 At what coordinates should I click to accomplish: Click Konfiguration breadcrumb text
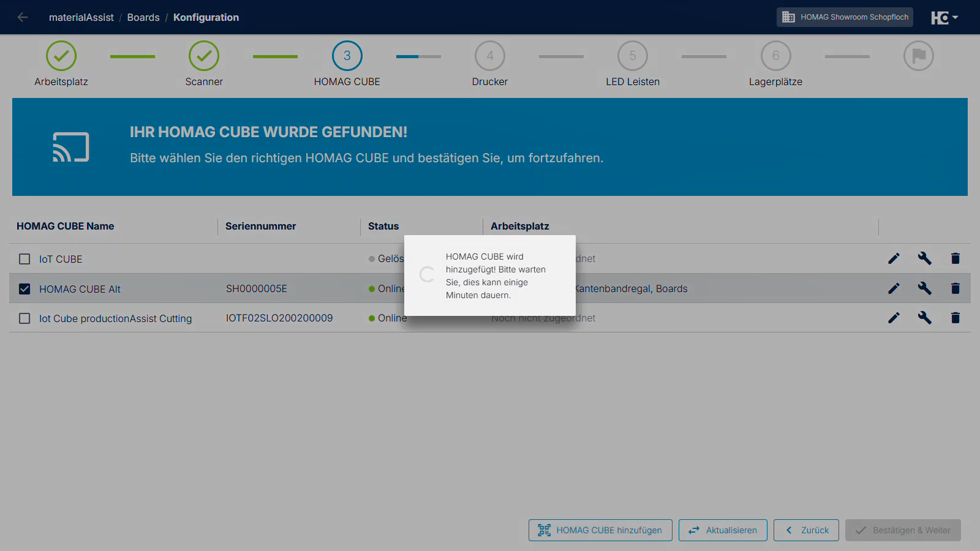[206, 17]
